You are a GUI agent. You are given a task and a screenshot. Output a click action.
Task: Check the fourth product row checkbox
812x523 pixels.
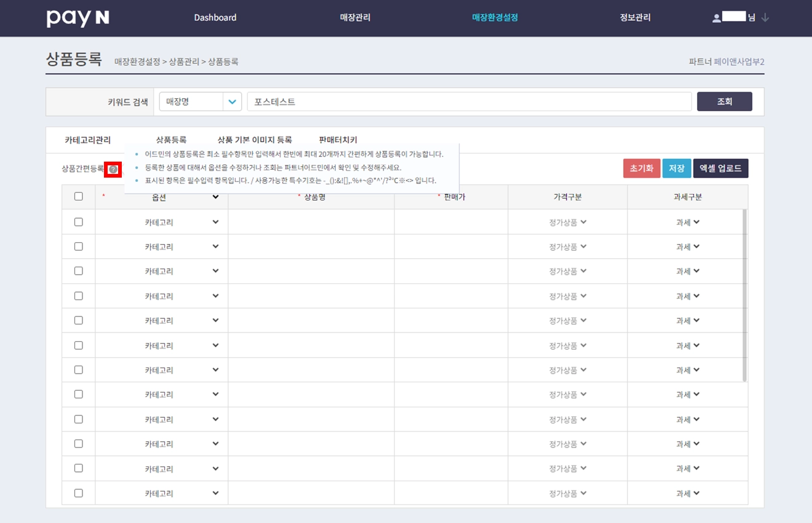click(x=79, y=296)
